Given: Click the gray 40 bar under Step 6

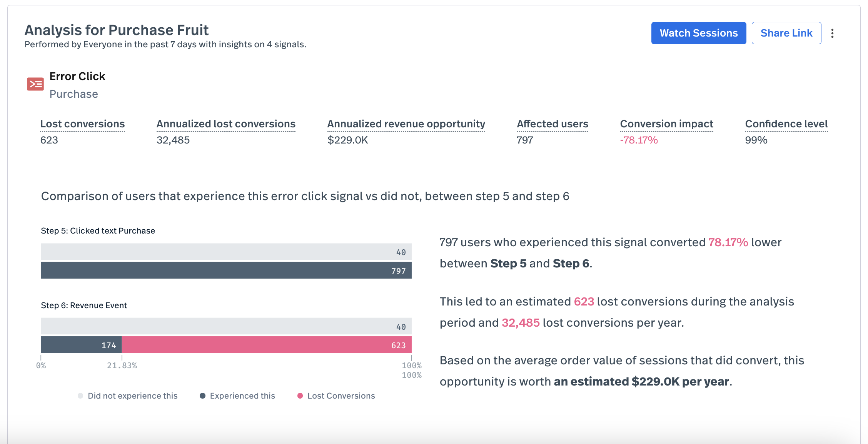Looking at the screenshot, I should coord(226,326).
